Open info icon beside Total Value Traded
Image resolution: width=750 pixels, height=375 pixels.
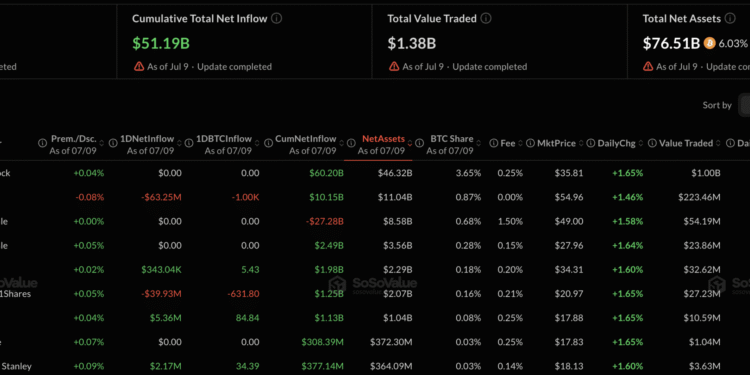486,19
